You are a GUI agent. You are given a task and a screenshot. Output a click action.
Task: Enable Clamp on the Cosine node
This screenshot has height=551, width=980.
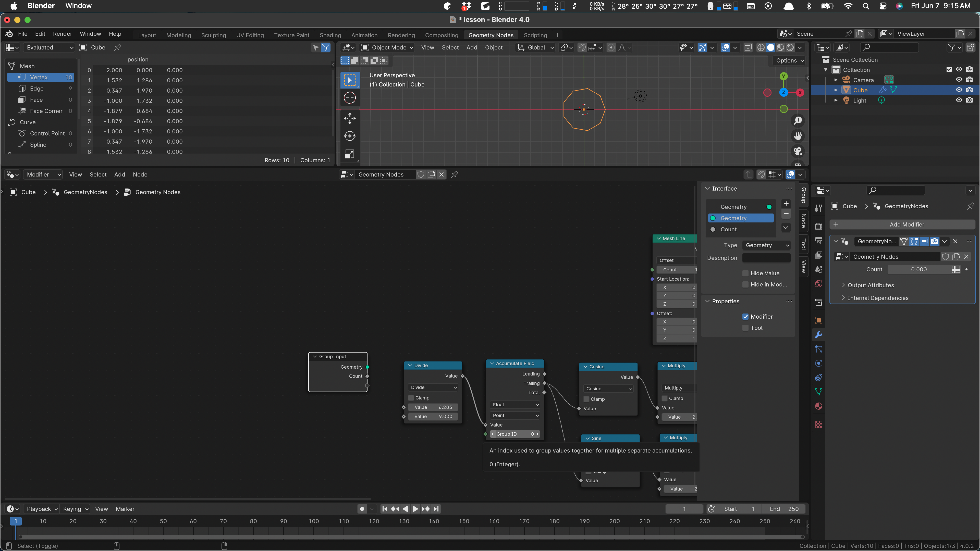(x=586, y=399)
